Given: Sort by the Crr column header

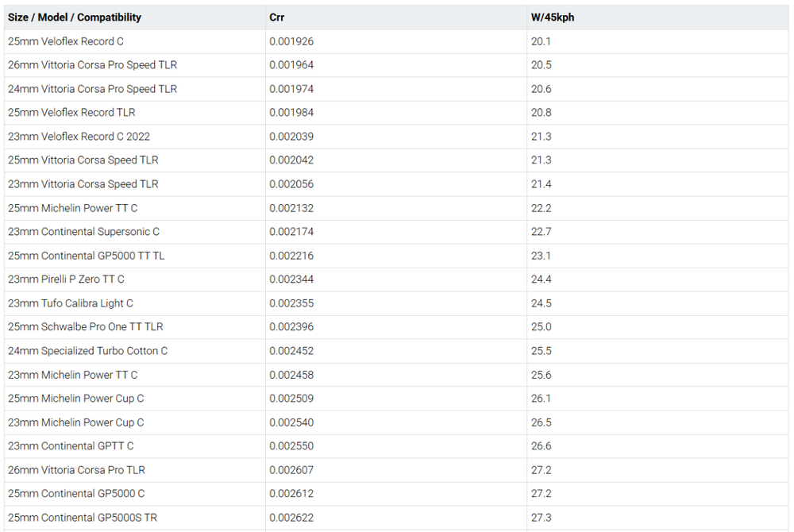Looking at the screenshot, I should [276, 17].
